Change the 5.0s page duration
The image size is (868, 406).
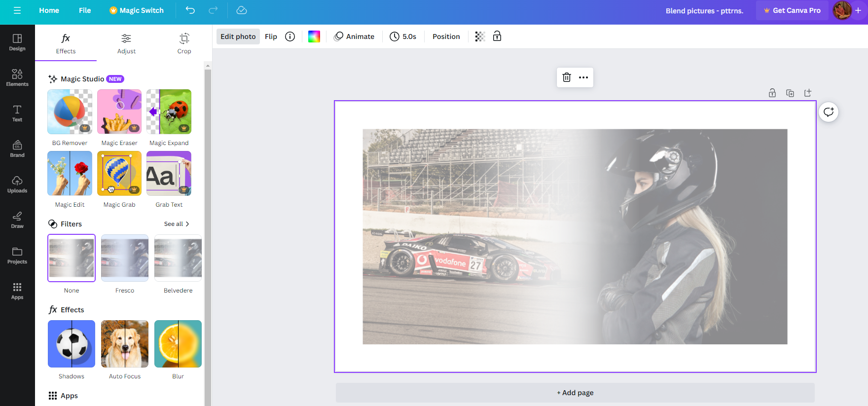pyautogui.click(x=403, y=37)
